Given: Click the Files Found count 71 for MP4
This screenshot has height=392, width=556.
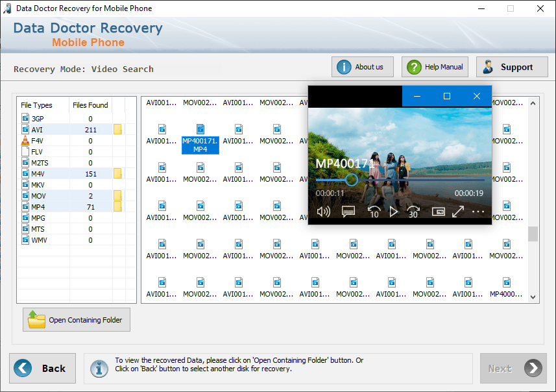Looking at the screenshot, I should click(91, 207).
